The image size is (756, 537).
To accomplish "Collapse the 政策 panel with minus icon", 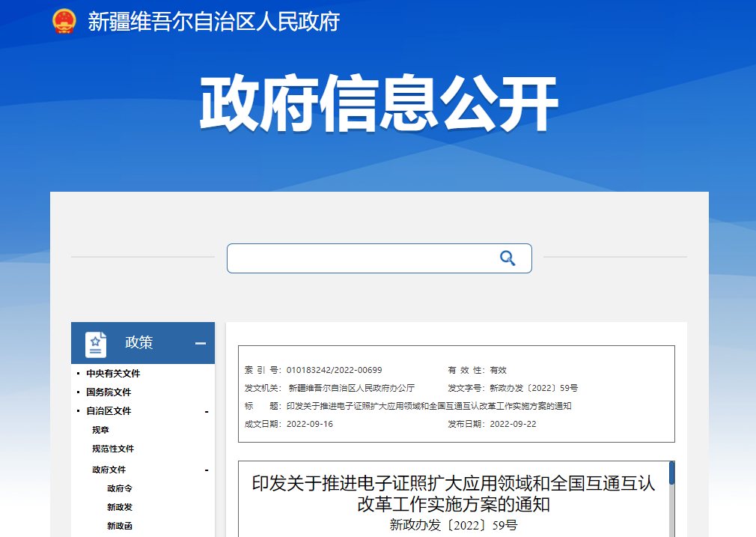I will tap(201, 343).
